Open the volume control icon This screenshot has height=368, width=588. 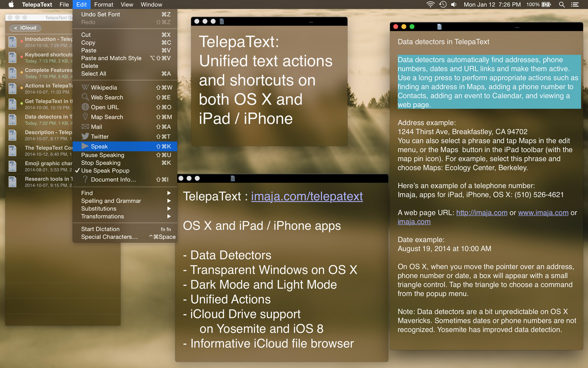454,5
